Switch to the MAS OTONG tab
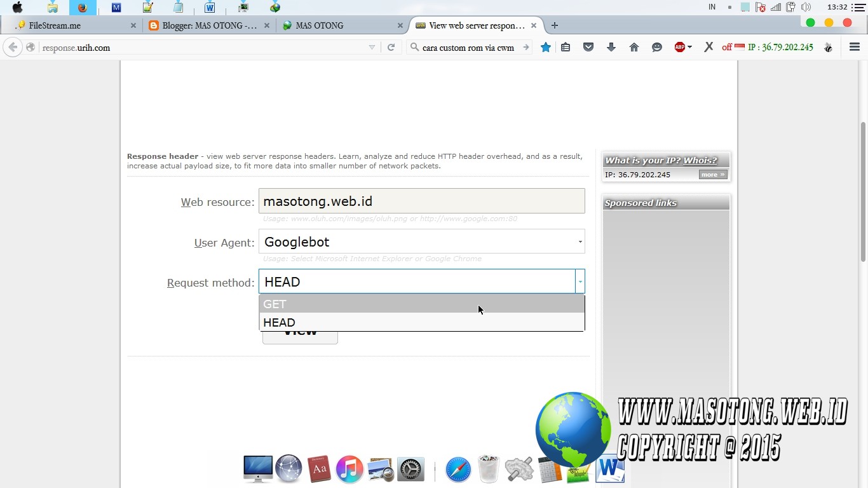The height and width of the screenshot is (488, 868). [x=343, y=25]
